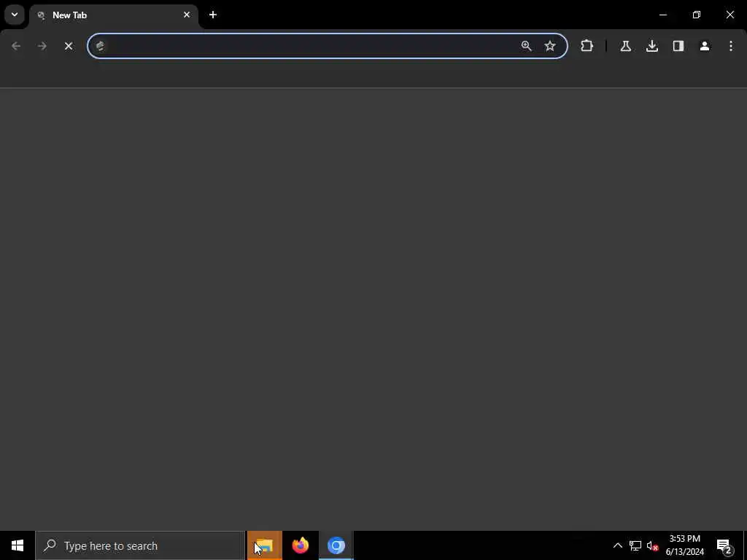Open a new tab with plus button
This screenshot has height=560, width=747.
213,15
